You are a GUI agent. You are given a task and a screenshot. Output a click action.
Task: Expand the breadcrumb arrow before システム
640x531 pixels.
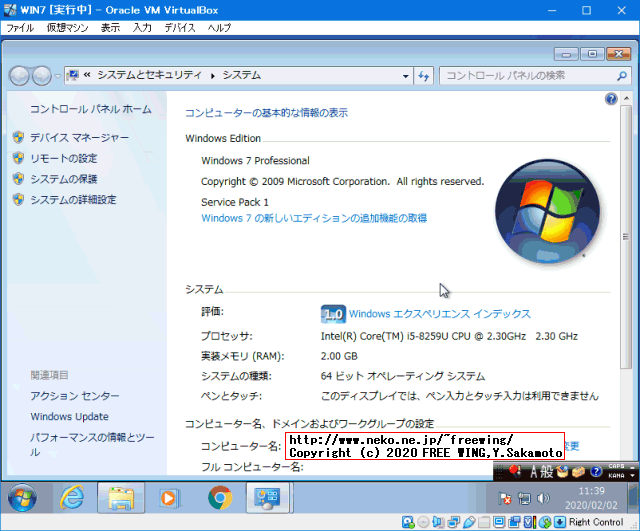(x=213, y=76)
